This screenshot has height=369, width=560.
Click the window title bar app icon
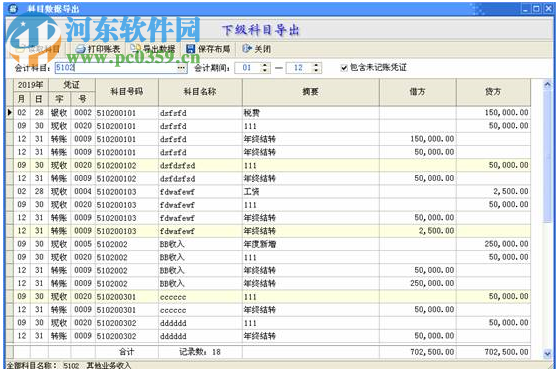[x=13, y=9]
